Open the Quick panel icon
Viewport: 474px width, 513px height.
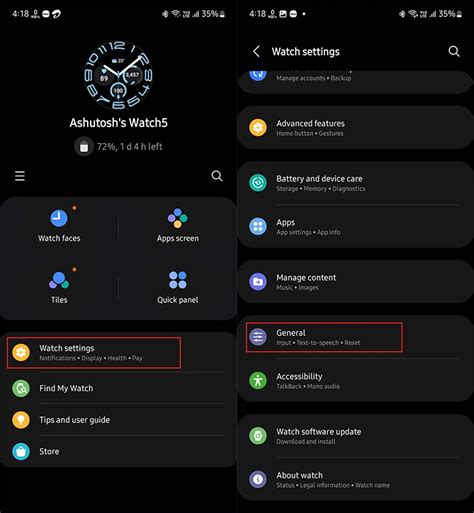pos(178,280)
